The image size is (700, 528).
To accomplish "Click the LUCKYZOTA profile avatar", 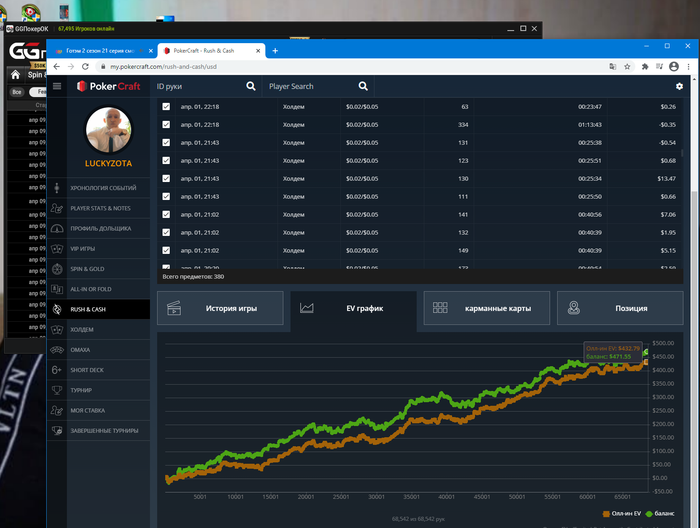I will (x=108, y=130).
